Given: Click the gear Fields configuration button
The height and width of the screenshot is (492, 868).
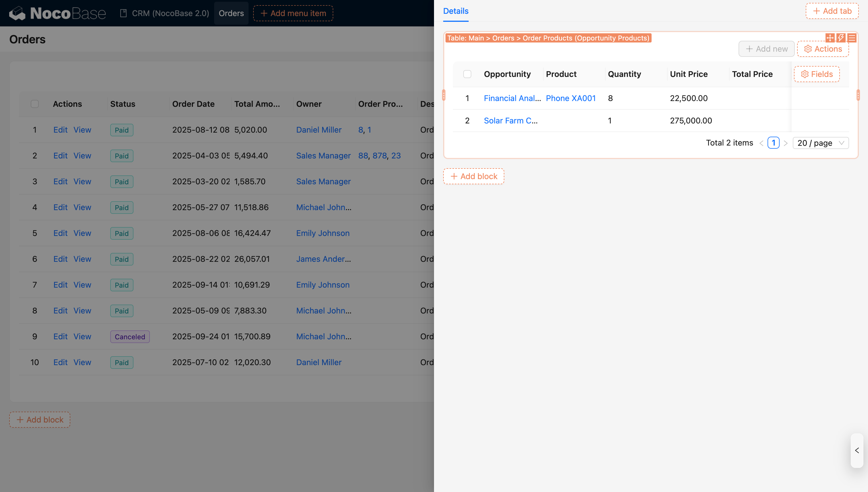Looking at the screenshot, I should coord(816,74).
